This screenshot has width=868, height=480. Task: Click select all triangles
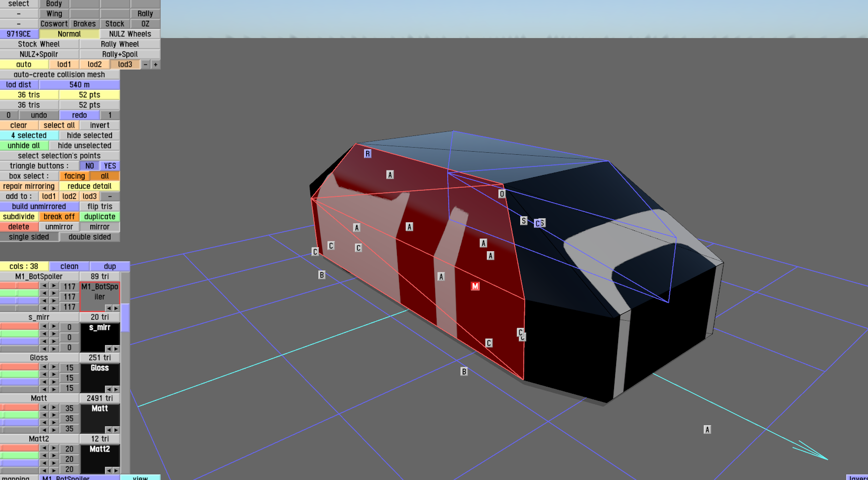click(59, 125)
